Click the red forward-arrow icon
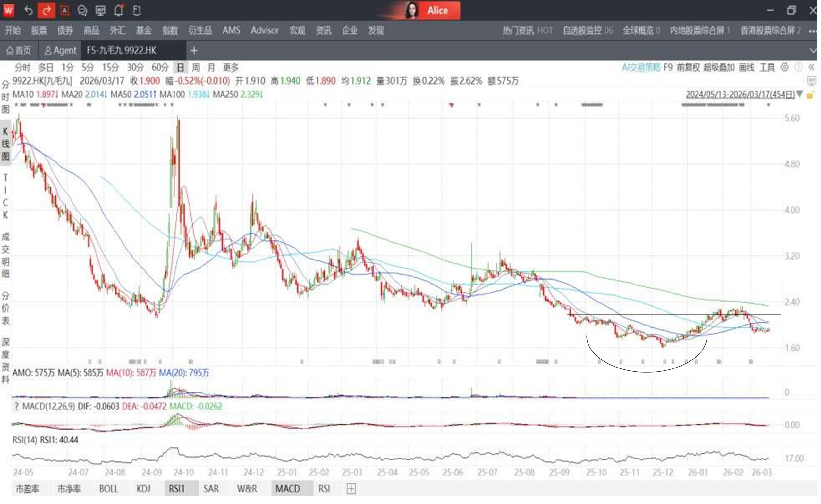821x504 pixels. pyautogui.click(x=47, y=10)
